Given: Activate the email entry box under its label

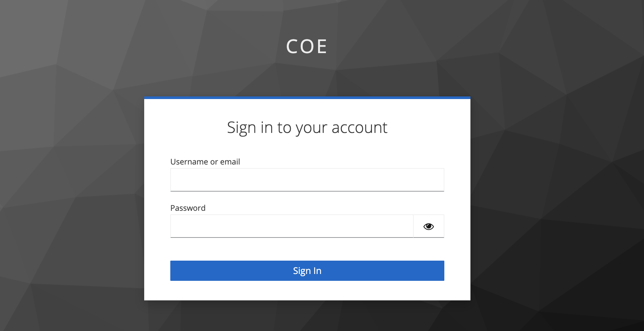Looking at the screenshot, I should pos(307,180).
